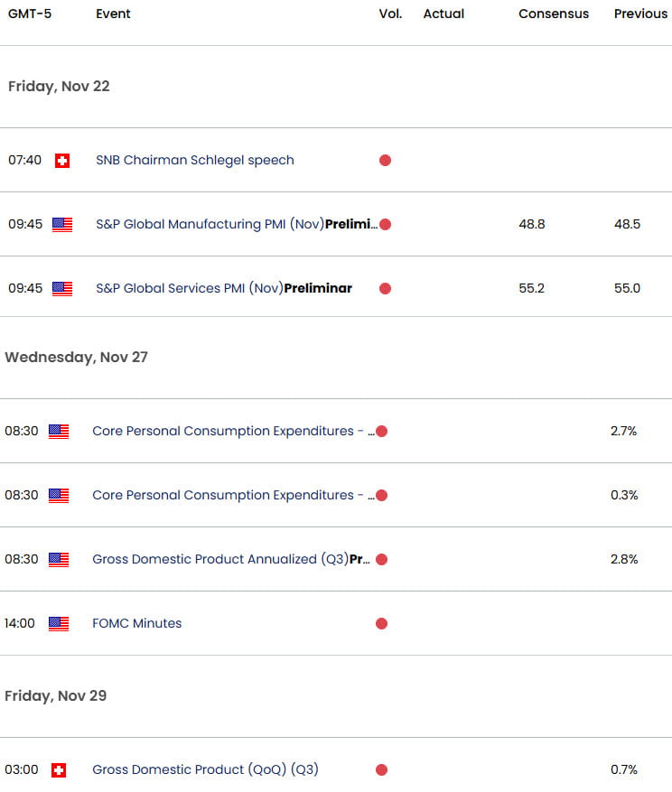Open FOMC Minutes event link
This screenshot has width=672, height=792.
(137, 623)
